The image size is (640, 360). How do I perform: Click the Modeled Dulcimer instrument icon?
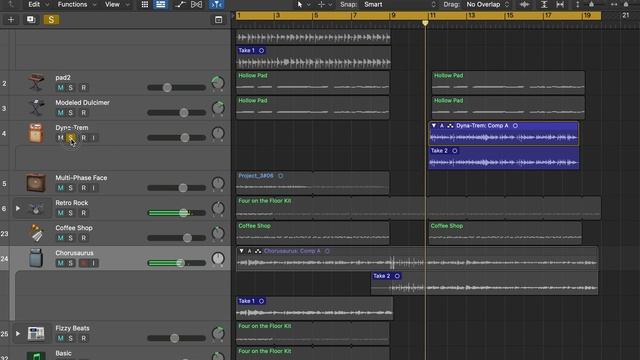(x=36, y=108)
